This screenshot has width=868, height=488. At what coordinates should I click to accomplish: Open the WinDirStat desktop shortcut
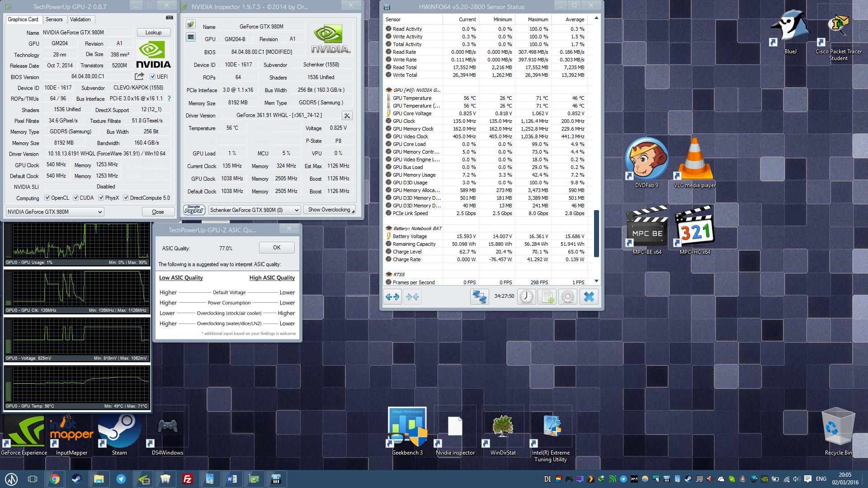(x=503, y=434)
